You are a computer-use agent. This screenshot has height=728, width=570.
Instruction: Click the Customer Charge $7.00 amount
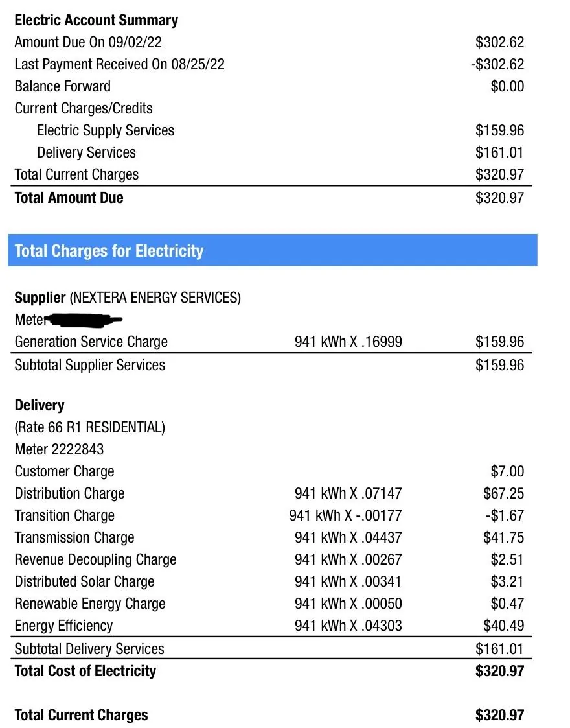(x=507, y=471)
